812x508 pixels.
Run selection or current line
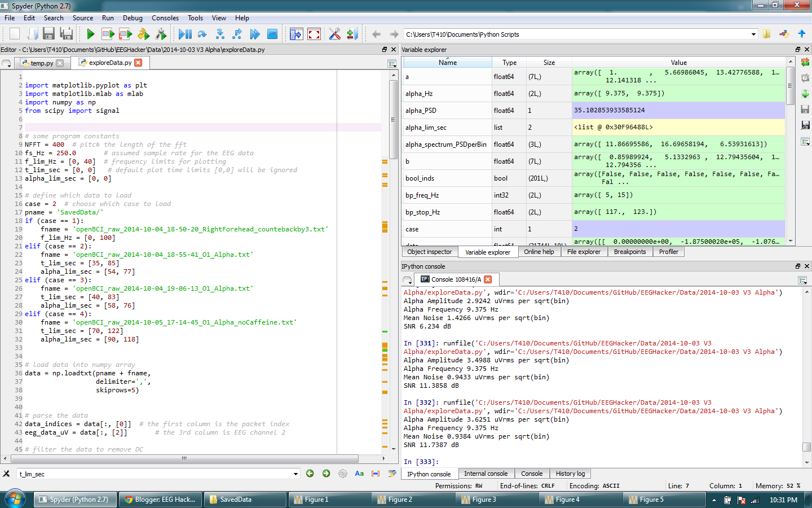point(143,34)
